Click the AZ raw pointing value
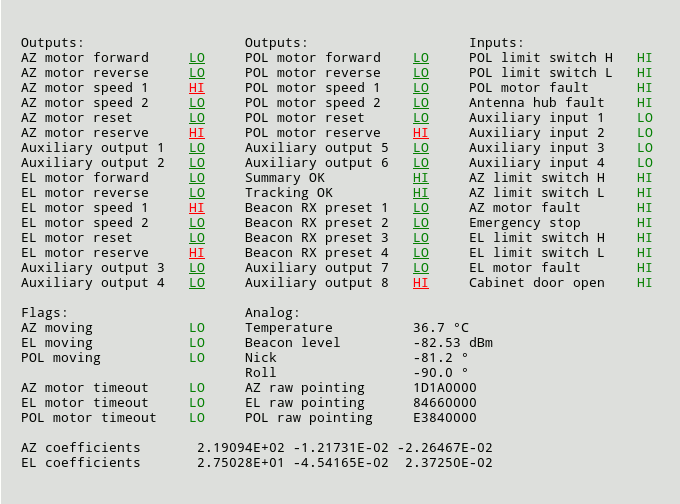 point(444,388)
